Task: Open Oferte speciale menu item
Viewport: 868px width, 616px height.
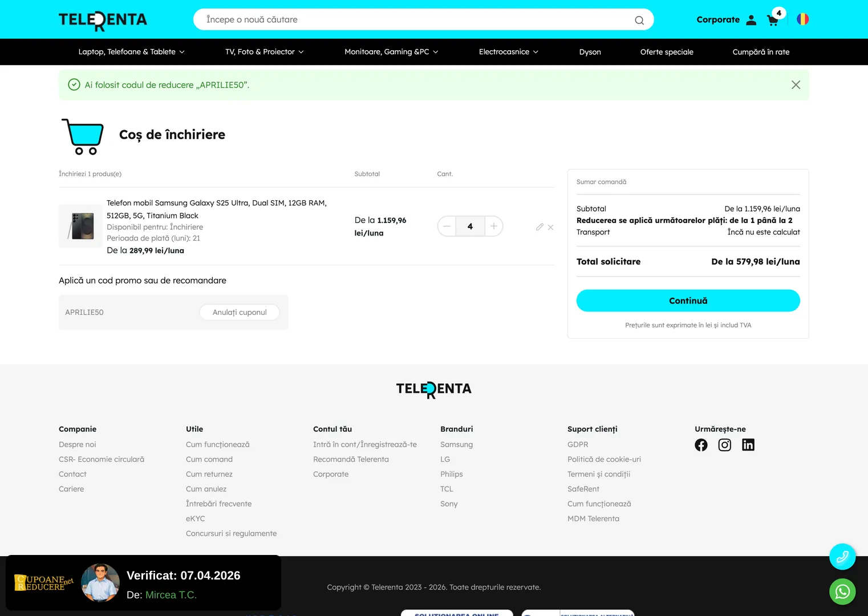Action: pyautogui.click(x=667, y=52)
